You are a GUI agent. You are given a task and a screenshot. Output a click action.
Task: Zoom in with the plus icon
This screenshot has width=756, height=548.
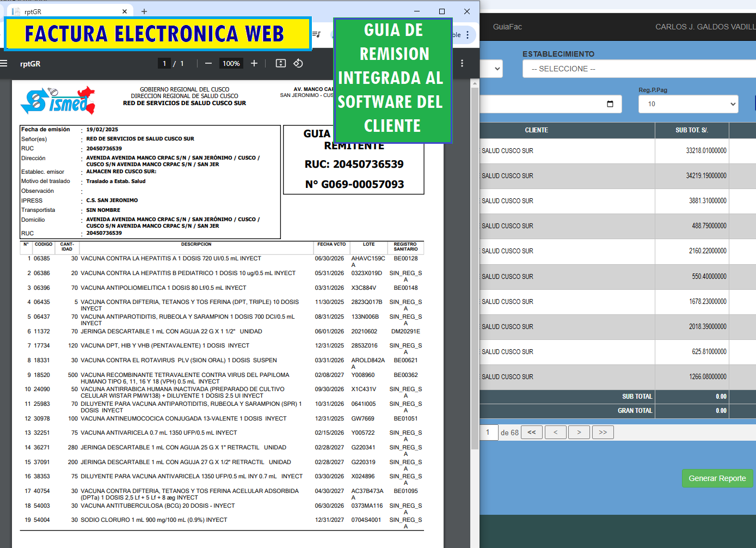point(254,64)
